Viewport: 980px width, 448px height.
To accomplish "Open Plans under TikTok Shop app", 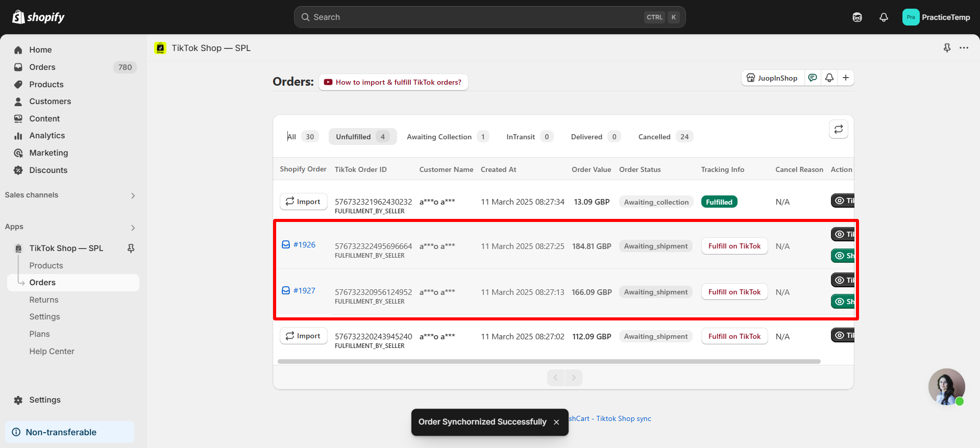I will pyautogui.click(x=39, y=334).
